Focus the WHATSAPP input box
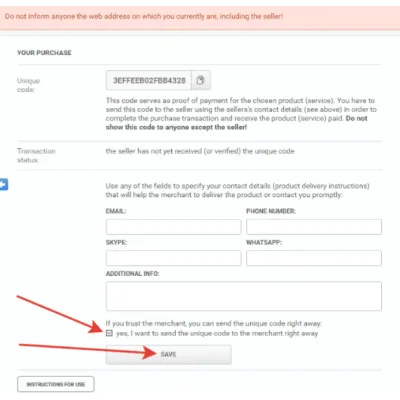400x400 pixels. (x=314, y=258)
